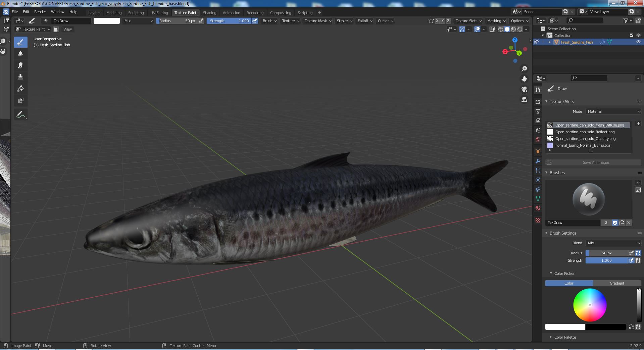Open the Scene properties tab
Viewport: 644px width, 350px height.
coord(538,130)
